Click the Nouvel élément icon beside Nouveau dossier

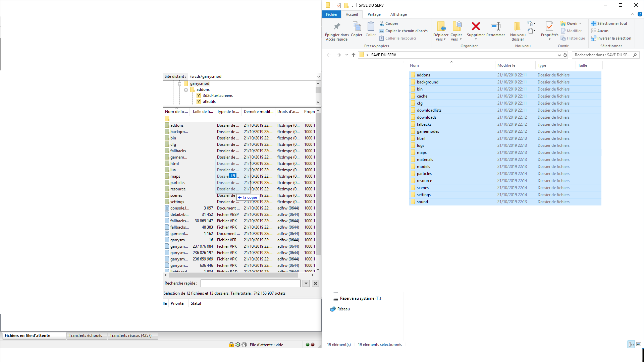pos(531,23)
